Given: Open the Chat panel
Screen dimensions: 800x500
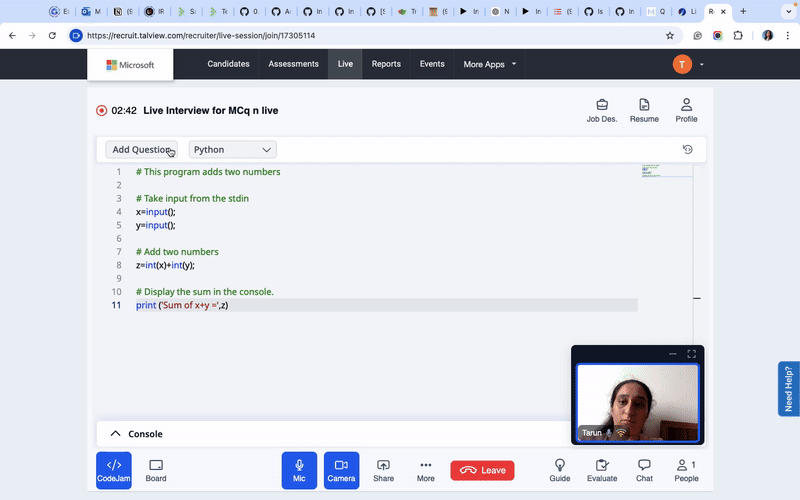Looking at the screenshot, I should tap(644, 470).
